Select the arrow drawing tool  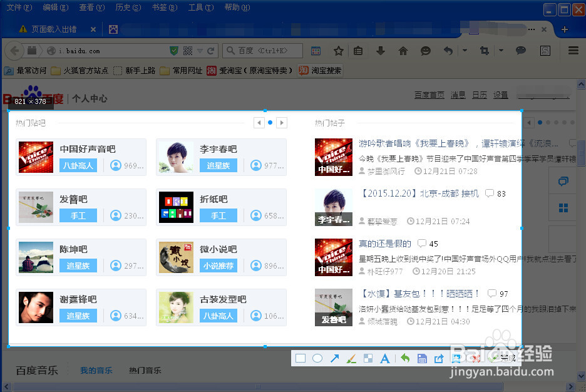point(334,358)
